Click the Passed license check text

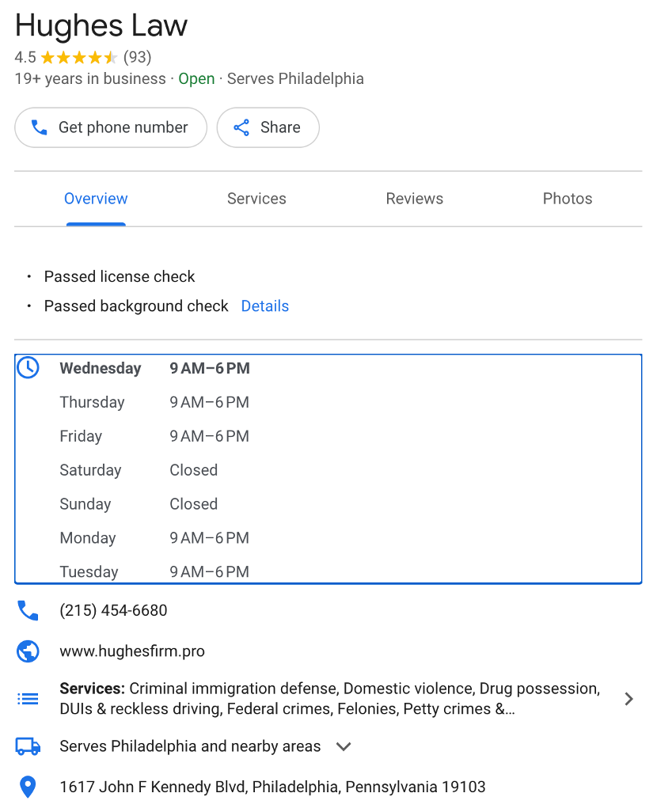pyautogui.click(x=120, y=276)
